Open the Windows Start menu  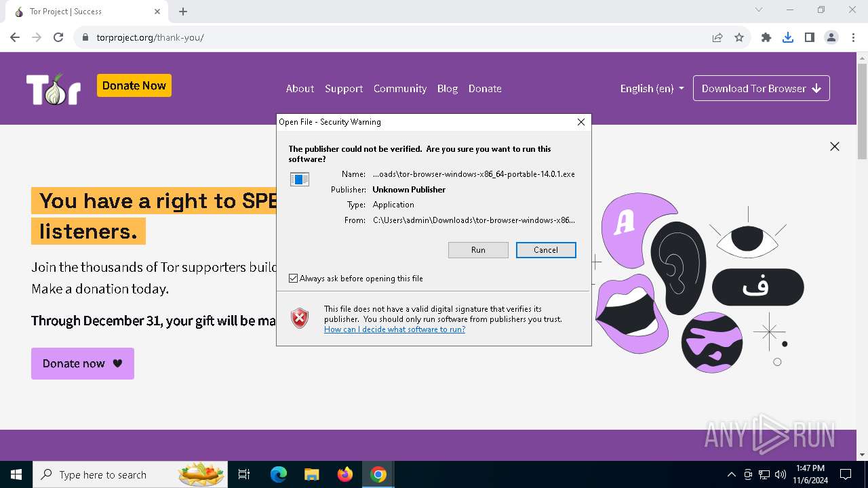point(16,474)
